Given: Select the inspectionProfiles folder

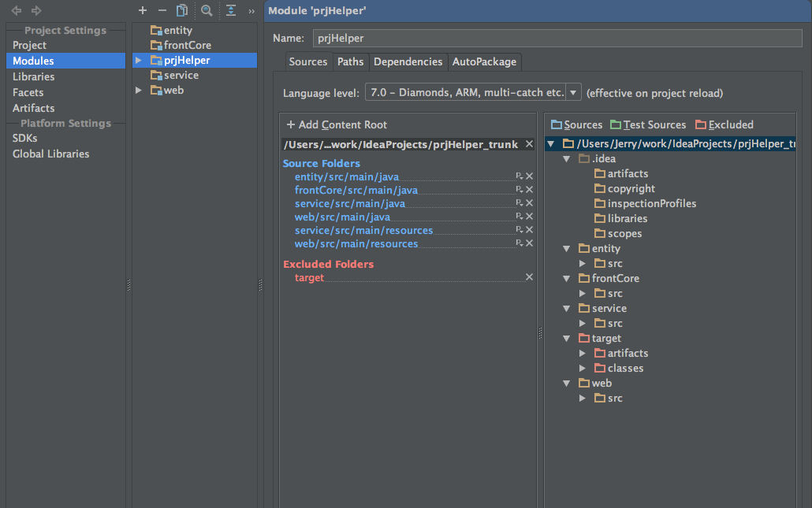Looking at the screenshot, I should tap(645, 204).
